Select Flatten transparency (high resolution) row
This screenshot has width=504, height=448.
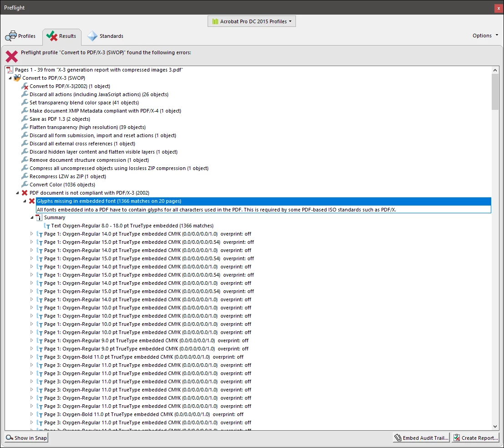(87, 127)
